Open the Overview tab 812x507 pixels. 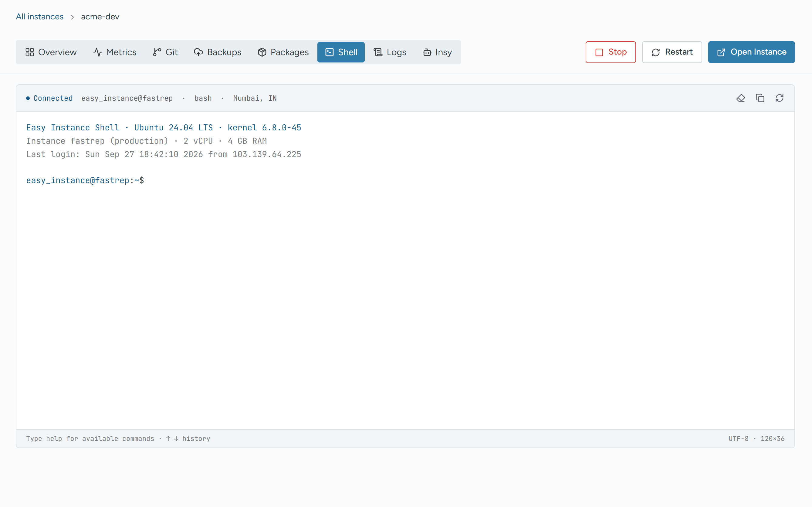click(51, 52)
